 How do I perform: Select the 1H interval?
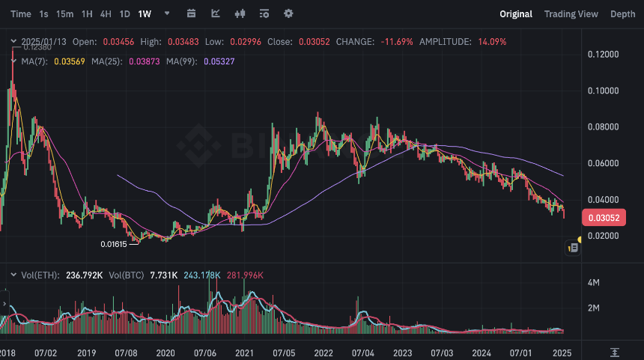[x=87, y=14]
